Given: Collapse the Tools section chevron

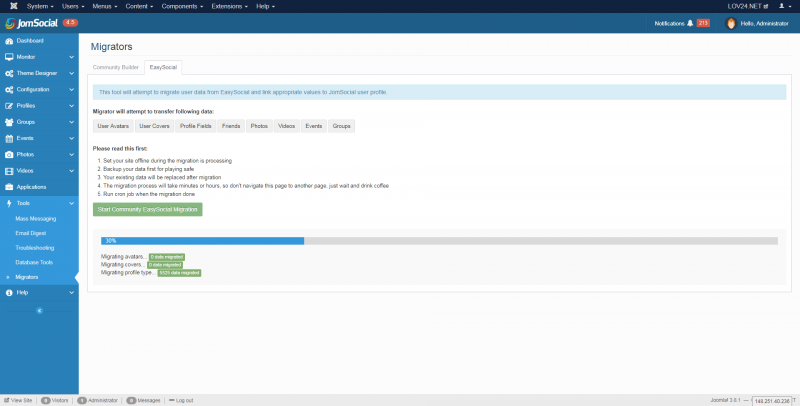Looking at the screenshot, I should click(71, 204).
